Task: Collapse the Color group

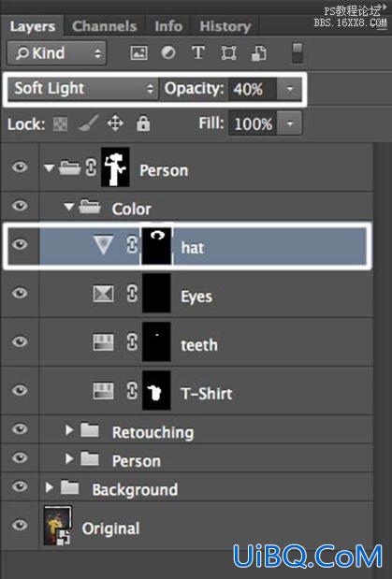Action: coord(68,207)
